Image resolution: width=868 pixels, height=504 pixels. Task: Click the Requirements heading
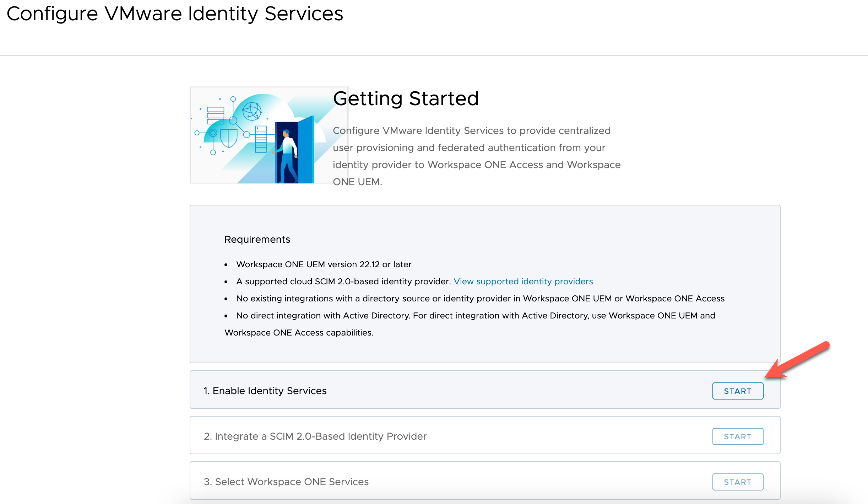pyautogui.click(x=257, y=240)
